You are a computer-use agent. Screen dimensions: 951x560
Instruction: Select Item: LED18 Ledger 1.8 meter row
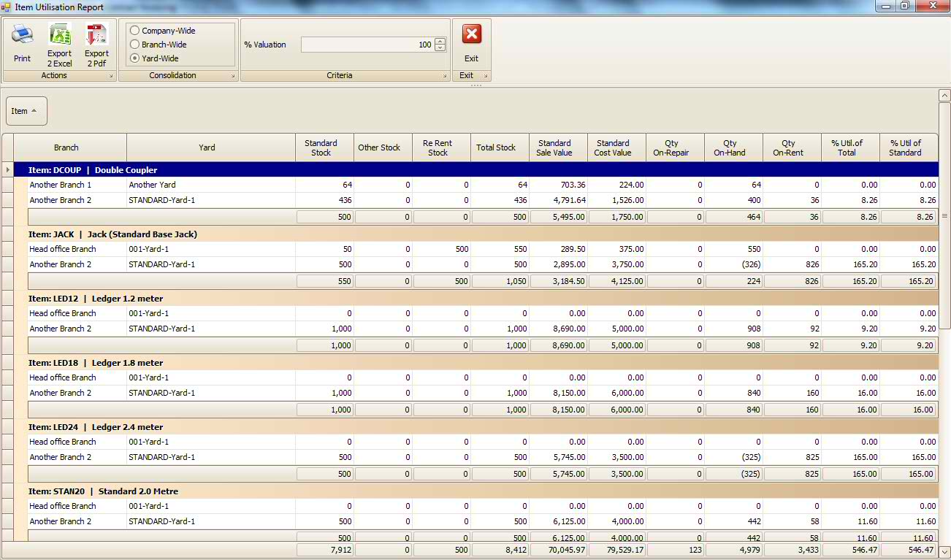pos(475,363)
